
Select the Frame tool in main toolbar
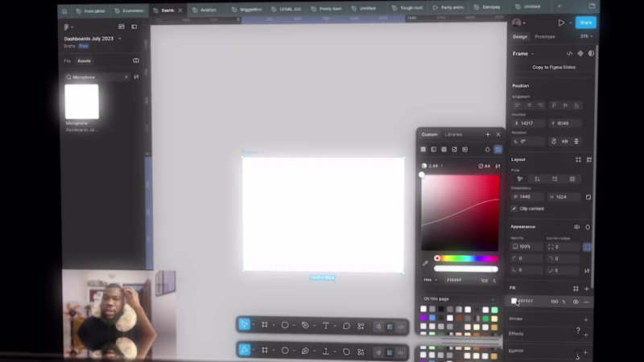pyautogui.click(x=265, y=325)
